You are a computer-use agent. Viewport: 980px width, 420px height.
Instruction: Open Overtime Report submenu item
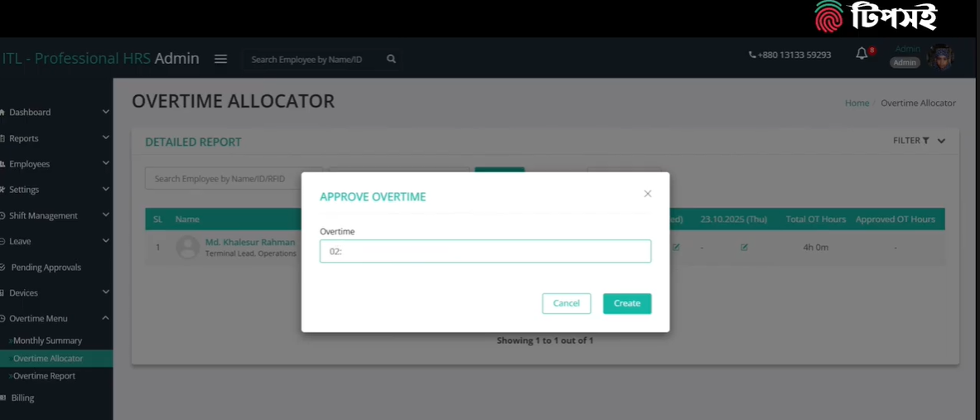(x=45, y=375)
